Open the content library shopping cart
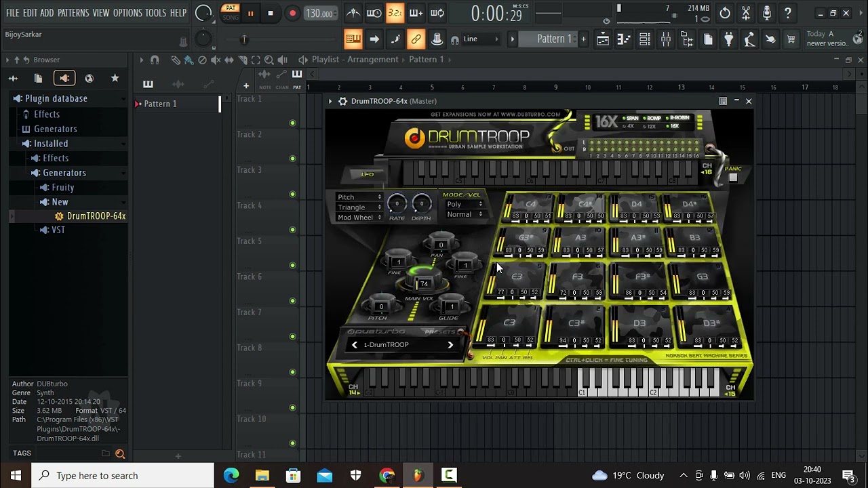Image resolution: width=868 pixels, height=488 pixels. point(791,40)
